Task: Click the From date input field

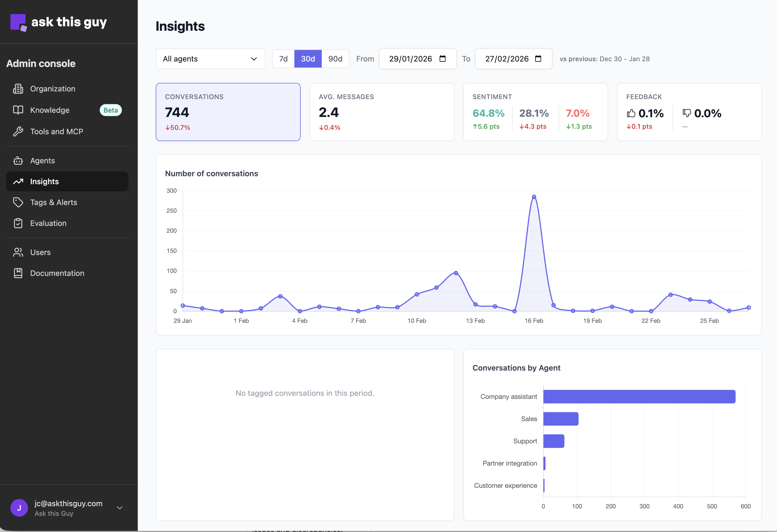Action: [x=411, y=58]
